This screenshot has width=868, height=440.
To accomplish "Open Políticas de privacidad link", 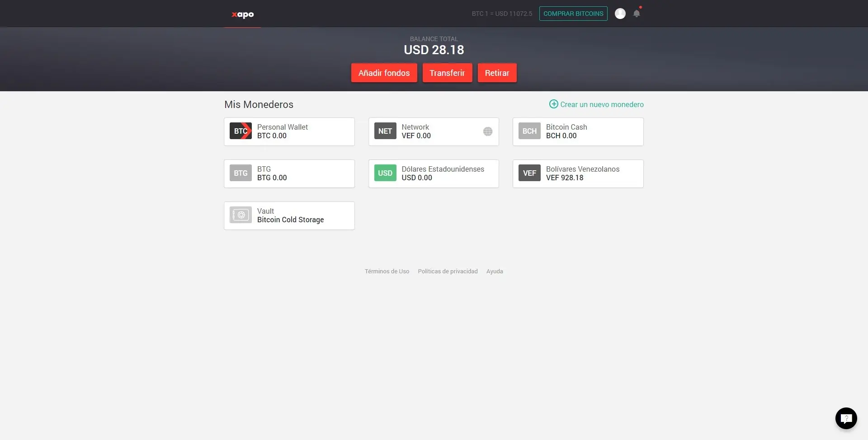I will tap(448, 271).
